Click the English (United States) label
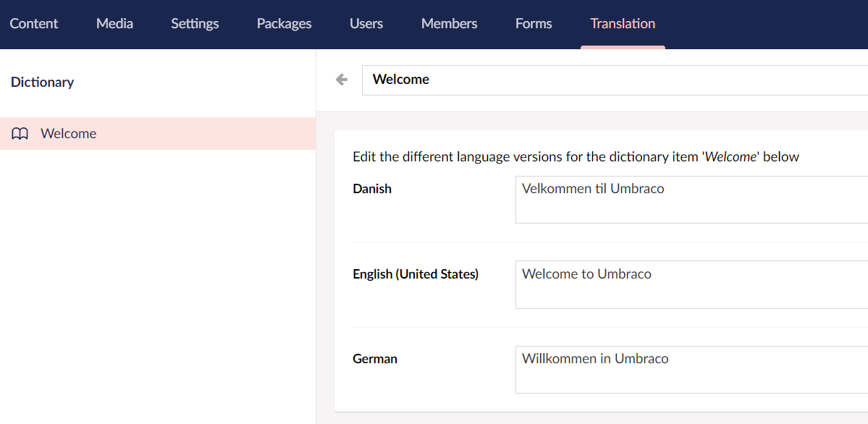 (x=416, y=274)
